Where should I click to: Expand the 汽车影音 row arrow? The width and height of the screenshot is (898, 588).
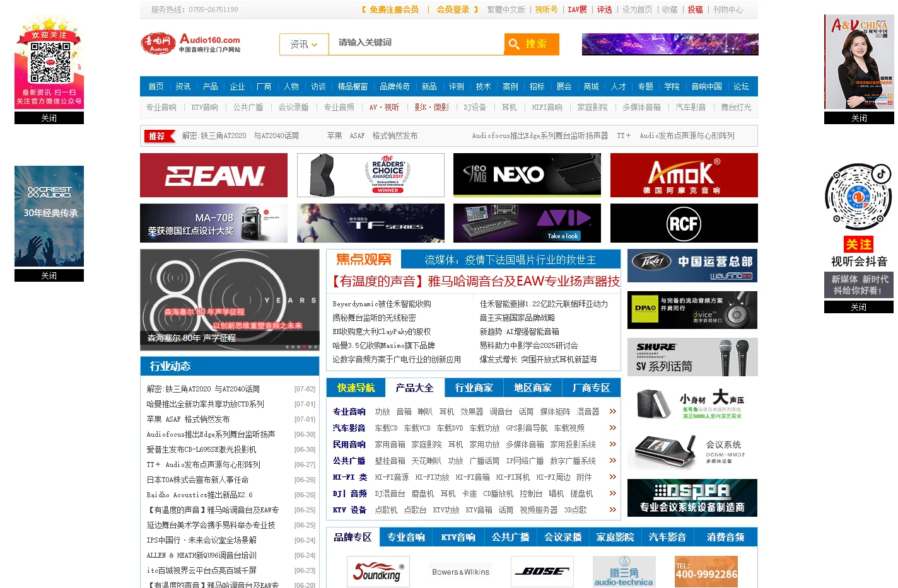[612, 428]
